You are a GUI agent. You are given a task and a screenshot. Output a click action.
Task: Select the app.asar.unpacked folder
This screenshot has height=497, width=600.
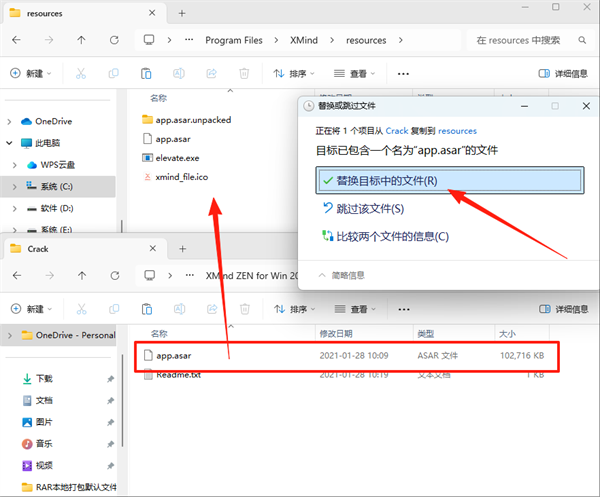point(186,120)
